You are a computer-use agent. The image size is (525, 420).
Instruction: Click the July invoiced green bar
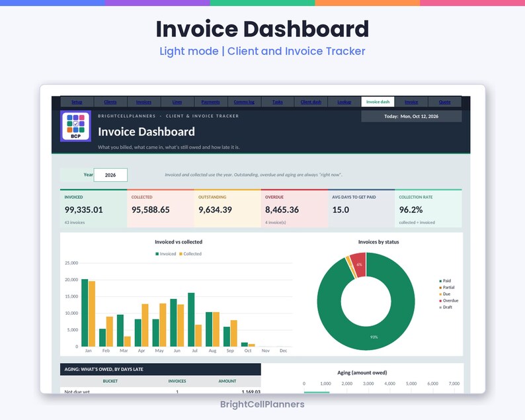point(191,319)
